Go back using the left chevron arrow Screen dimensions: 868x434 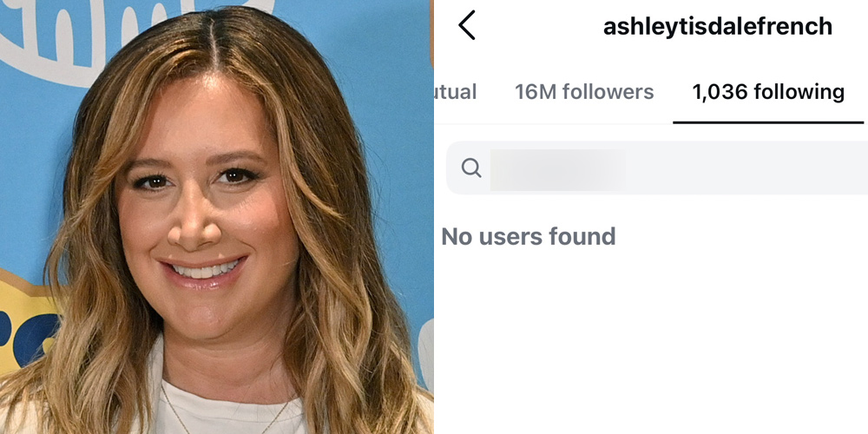coord(467,25)
